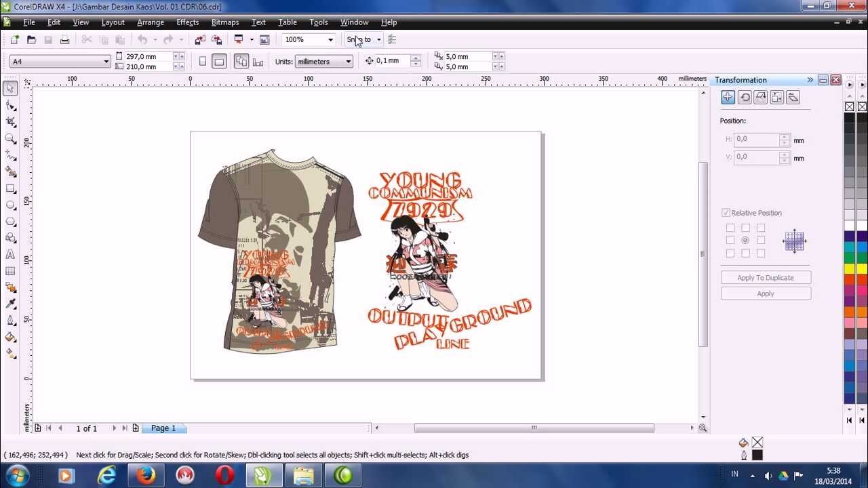868x488 pixels.
Task: Select the top-right anchor point checkbox
Action: pyautogui.click(x=761, y=228)
